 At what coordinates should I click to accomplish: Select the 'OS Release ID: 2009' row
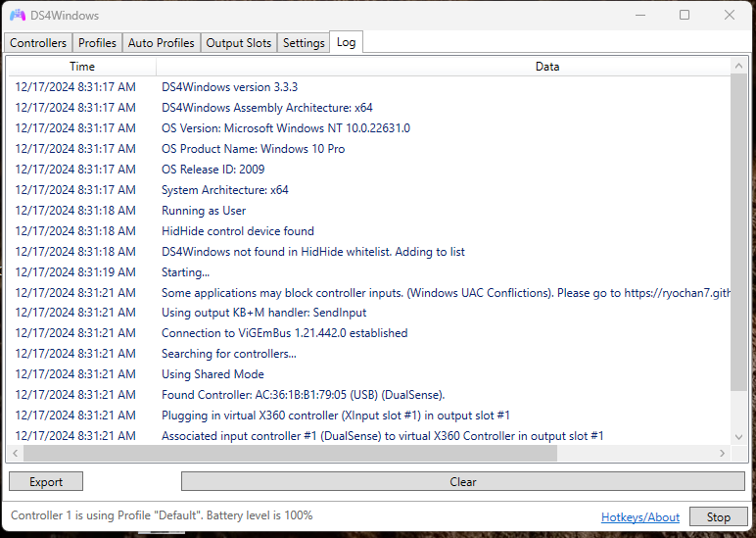point(370,170)
